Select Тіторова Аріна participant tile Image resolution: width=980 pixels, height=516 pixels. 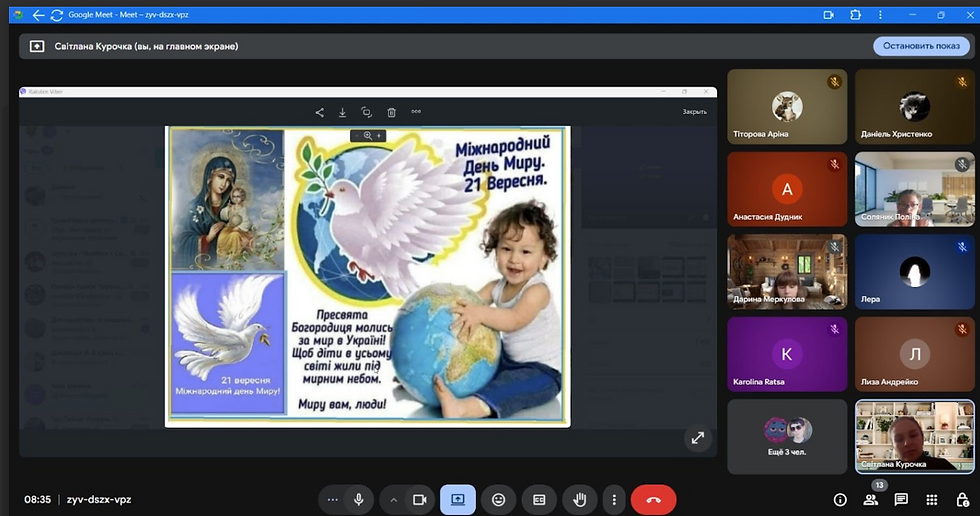click(787, 107)
